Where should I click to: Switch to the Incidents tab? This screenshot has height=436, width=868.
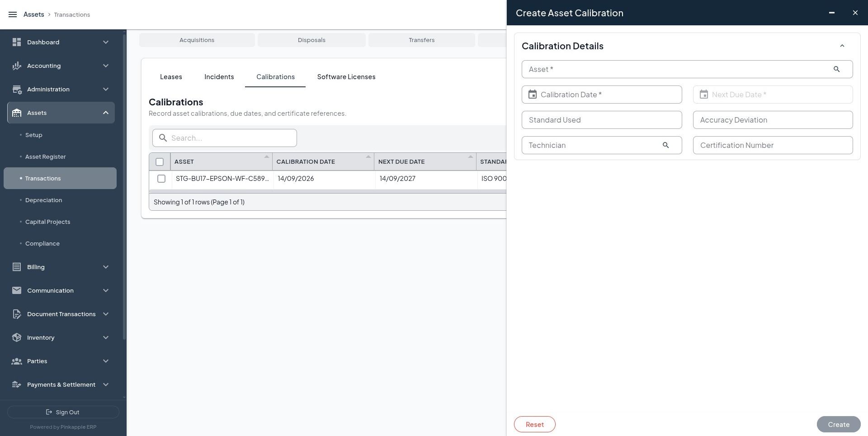pos(219,77)
